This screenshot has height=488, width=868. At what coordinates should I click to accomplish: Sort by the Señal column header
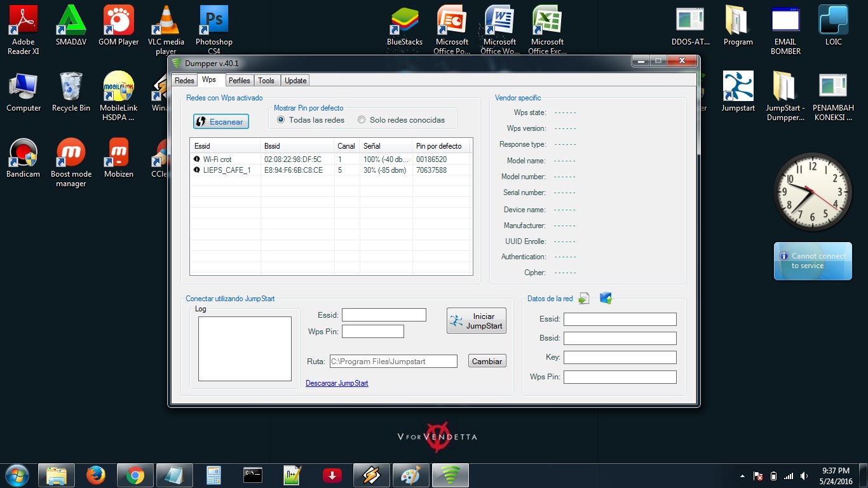pos(386,146)
